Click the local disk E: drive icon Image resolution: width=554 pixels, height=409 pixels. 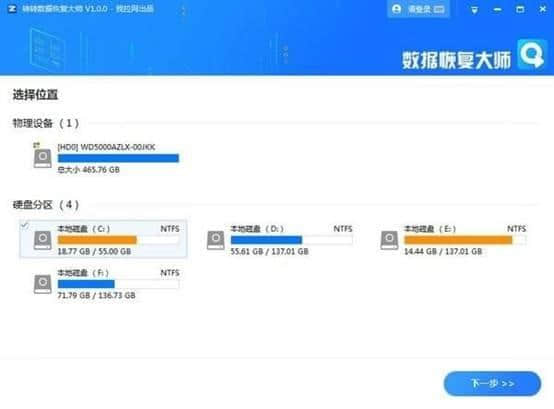tap(389, 240)
